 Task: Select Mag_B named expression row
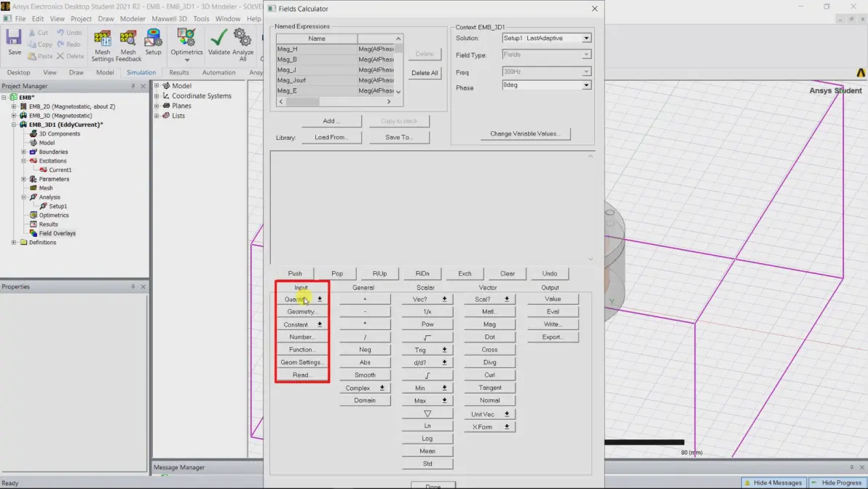[x=336, y=59]
